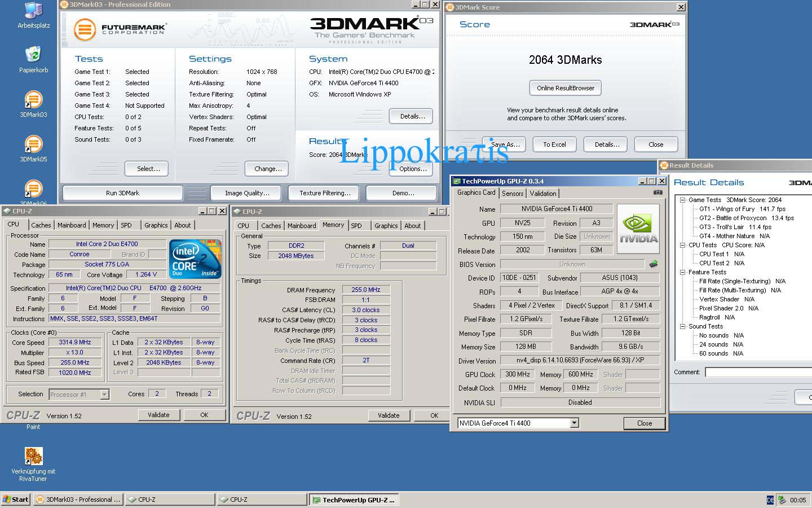Click the GPU-Z title bar icon
The width and height of the screenshot is (812, 508).
457,181
